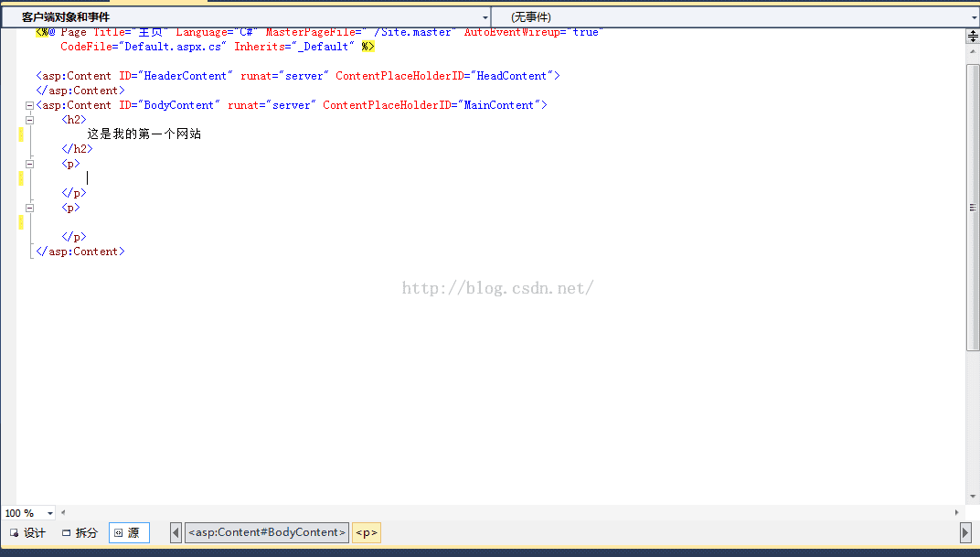Click tag navigator left arrow

click(176, 532)
